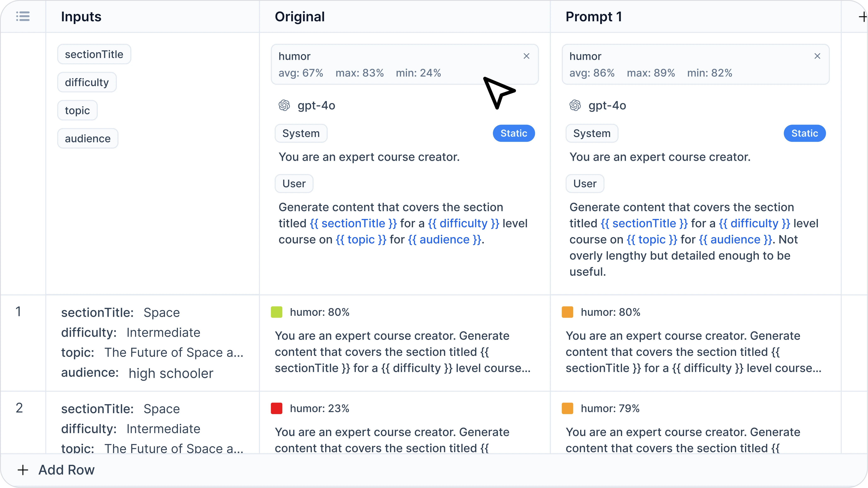Select the User role label in Prompt 1
This screenshot has width=868, height=488.
pyautogui.click(x=585, y=184)
